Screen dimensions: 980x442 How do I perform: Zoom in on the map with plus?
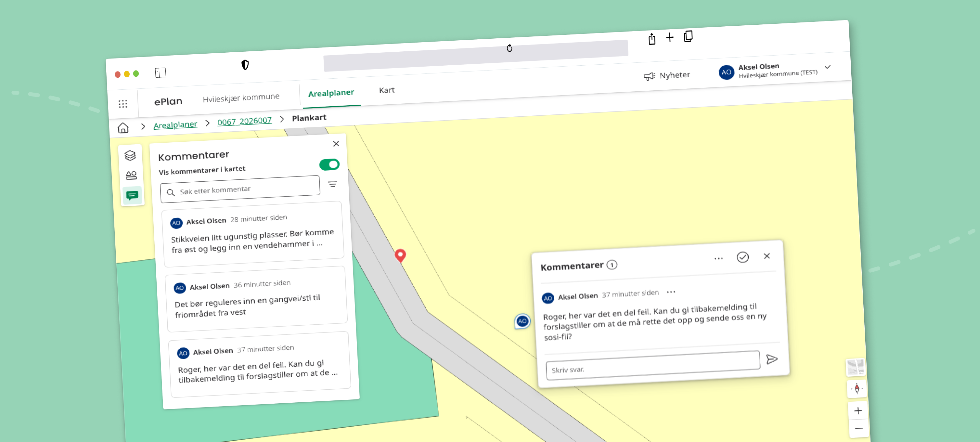[x=858, y=411]
